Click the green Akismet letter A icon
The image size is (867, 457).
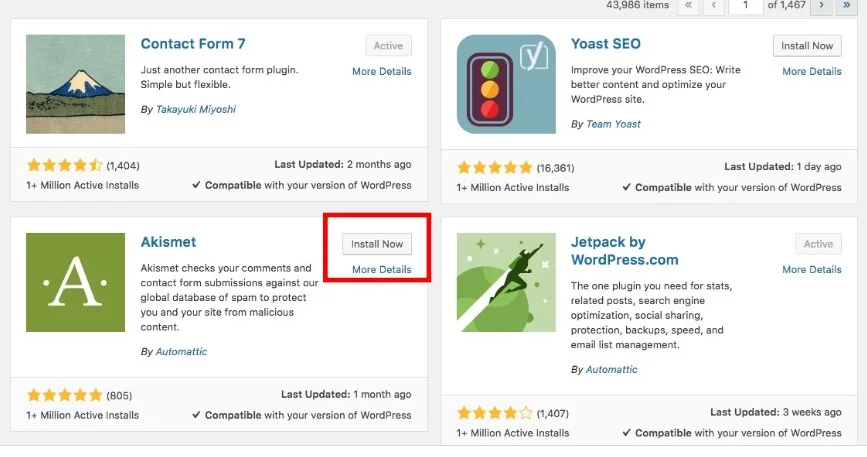[75, 282]
